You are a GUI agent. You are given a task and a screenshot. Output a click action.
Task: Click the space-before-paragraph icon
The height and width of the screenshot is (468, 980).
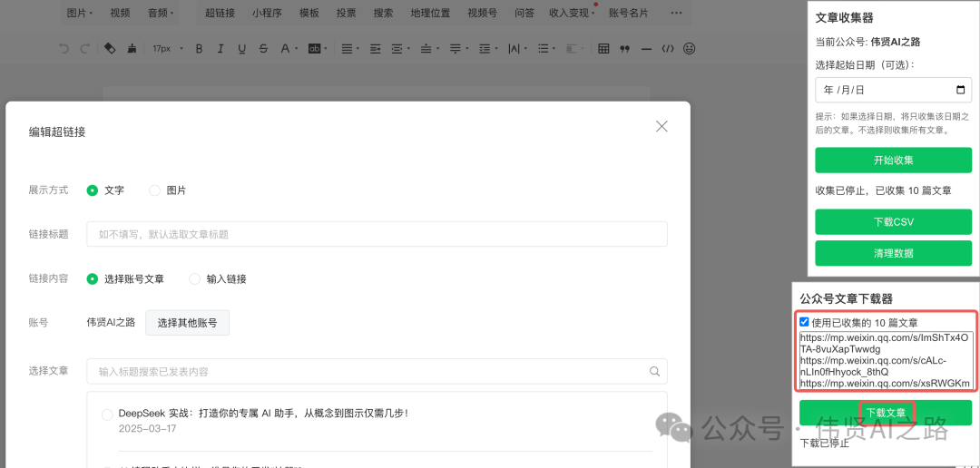(426, 49)
